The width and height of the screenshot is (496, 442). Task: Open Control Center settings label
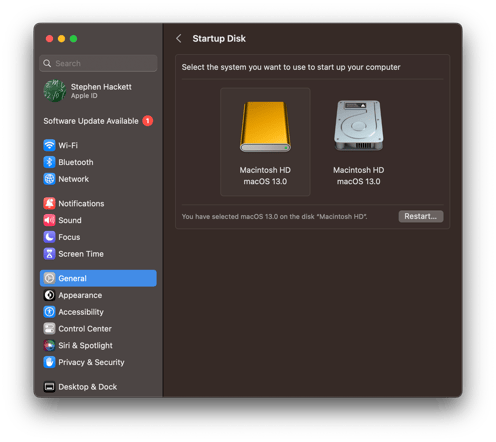[85, 329]
